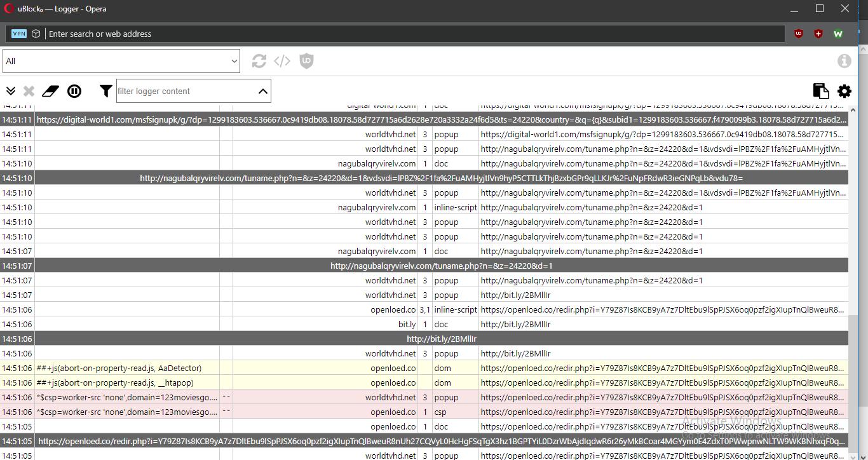Collapse the filter suggestions with the up chevron
Viewport: 868px width, 460px height.
[263, 90]
